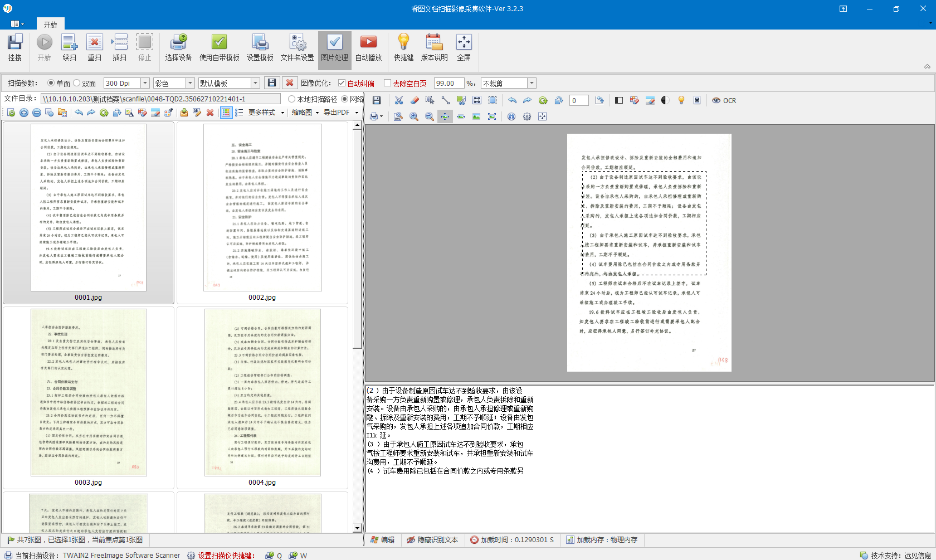
Task: Click scroll-down arrow of thumbnail list
Action: [358, 528]
